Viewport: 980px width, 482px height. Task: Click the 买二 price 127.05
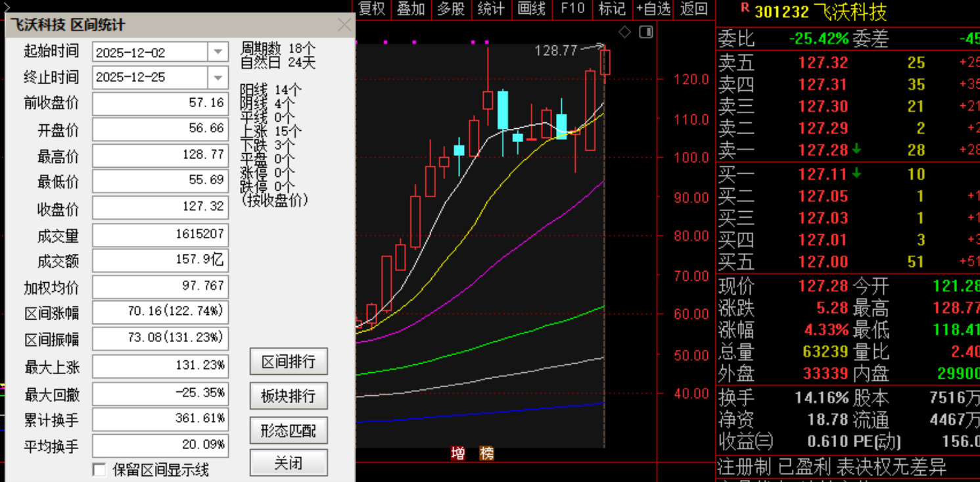tap(823, 196)
